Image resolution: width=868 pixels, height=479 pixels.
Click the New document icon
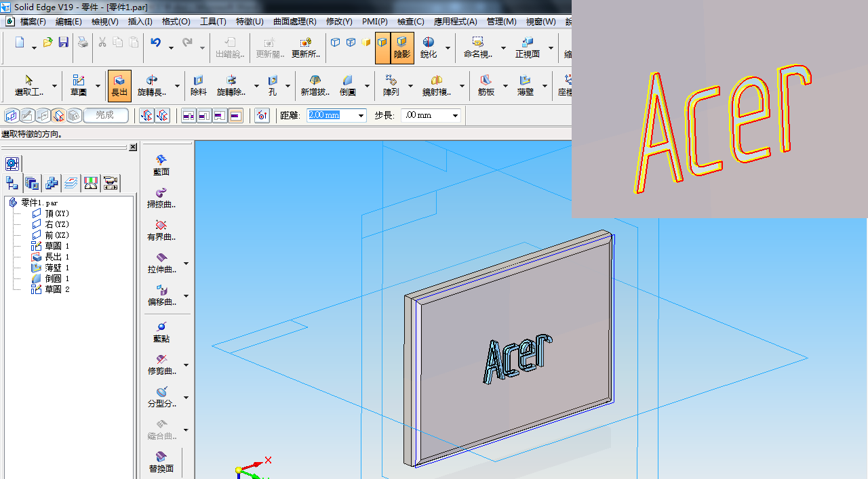coord(20,43)
